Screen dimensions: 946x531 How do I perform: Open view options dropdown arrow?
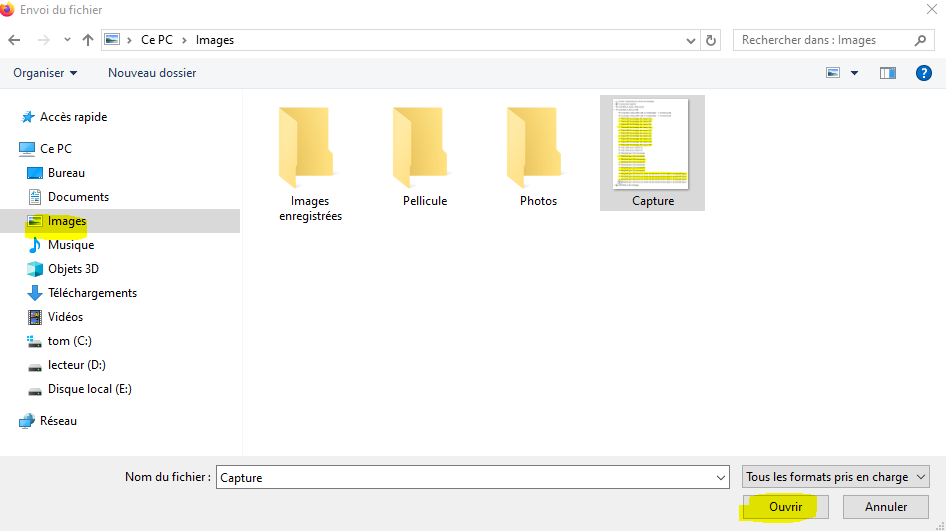click(x=854, y=73)
